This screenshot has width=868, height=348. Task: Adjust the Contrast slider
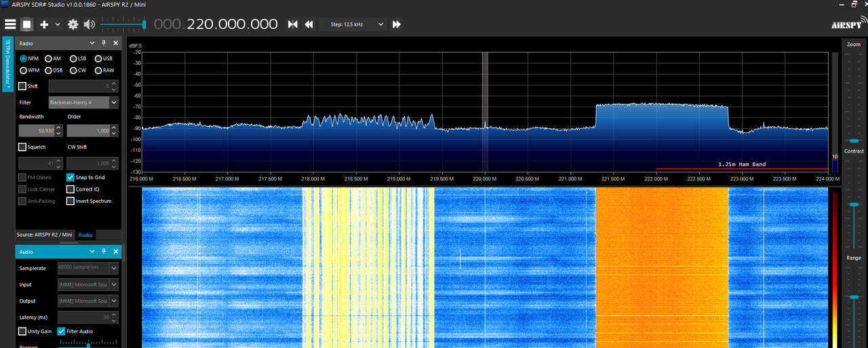pos(853,204)
